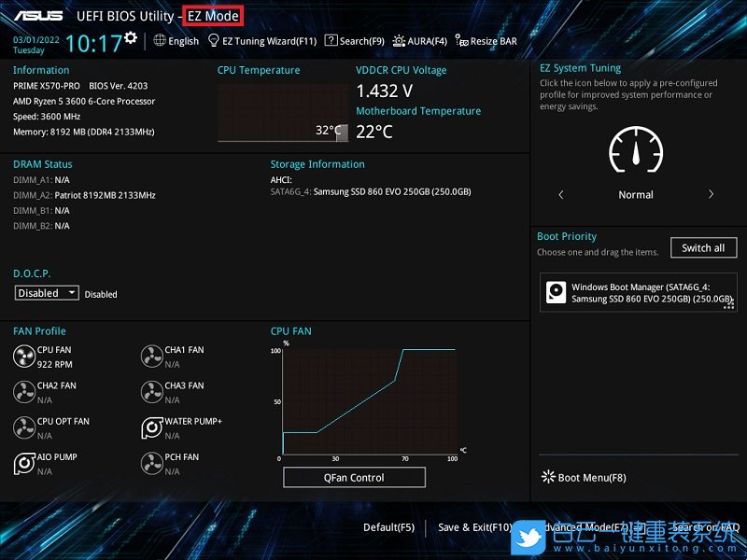Open the WATER PUMP+ fan icon
Viewport: 747px width, 560px height.
pos(153,427)
